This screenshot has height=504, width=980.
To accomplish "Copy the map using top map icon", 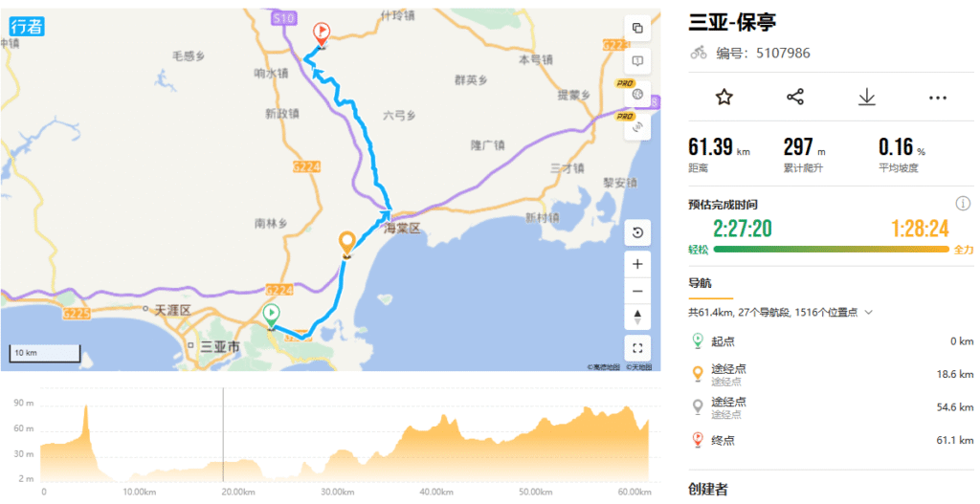I will [637, 28].
